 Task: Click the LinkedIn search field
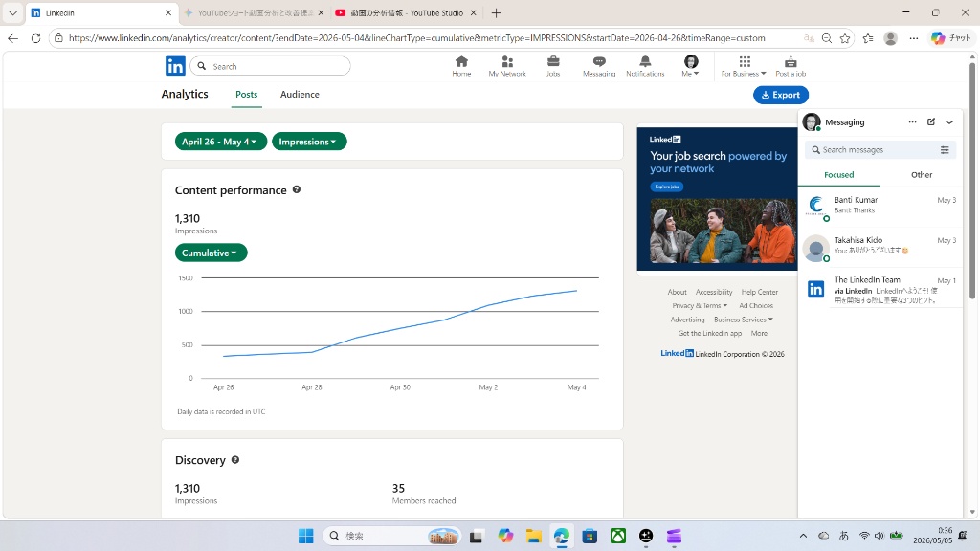pos(271,66)
